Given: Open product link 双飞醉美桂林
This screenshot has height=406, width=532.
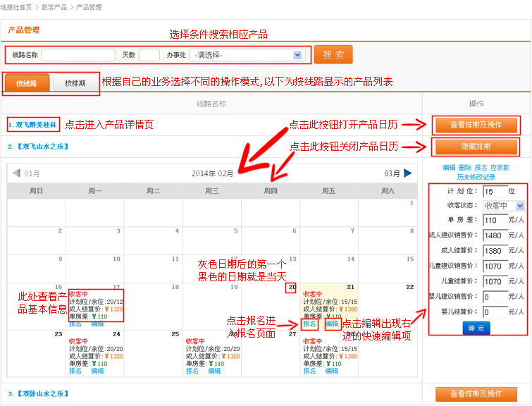Looking at the screenshot, I should click(x=33, y=125).
